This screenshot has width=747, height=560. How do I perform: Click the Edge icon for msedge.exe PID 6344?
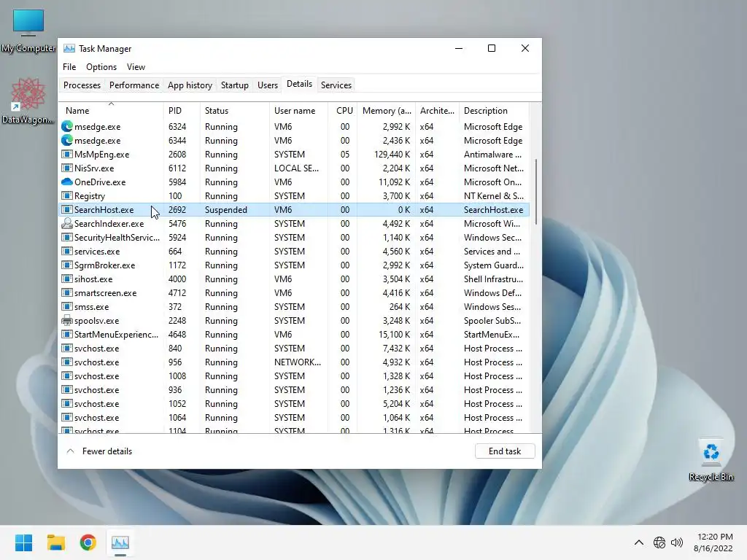point(67,141)
